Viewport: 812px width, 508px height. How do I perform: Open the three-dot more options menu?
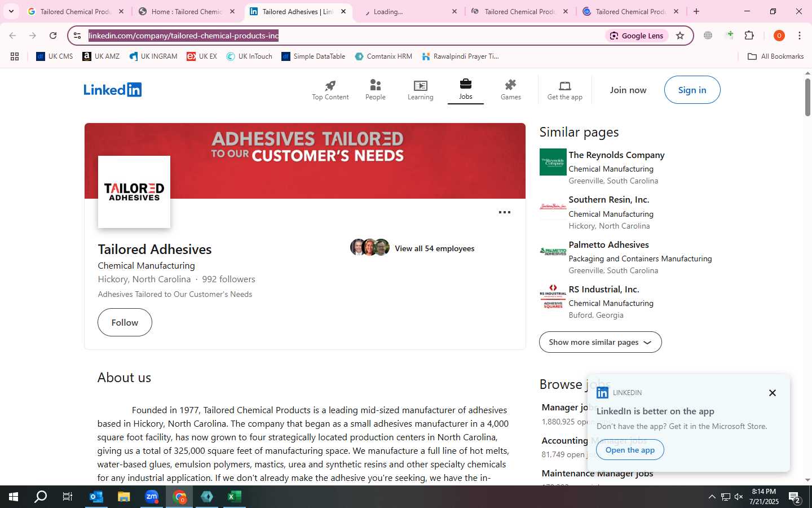505,212
